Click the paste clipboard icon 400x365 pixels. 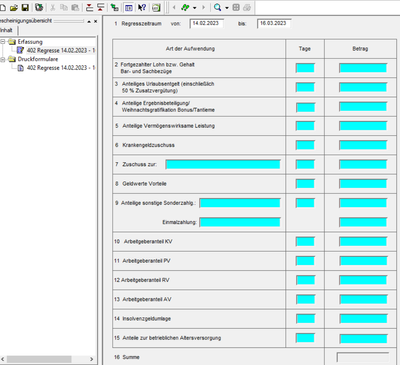point(75,7)
